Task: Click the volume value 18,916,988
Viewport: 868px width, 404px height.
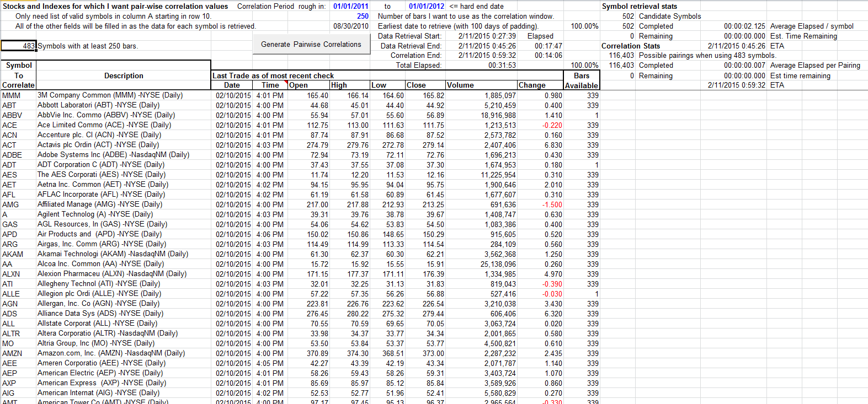Action: point(498,115)
